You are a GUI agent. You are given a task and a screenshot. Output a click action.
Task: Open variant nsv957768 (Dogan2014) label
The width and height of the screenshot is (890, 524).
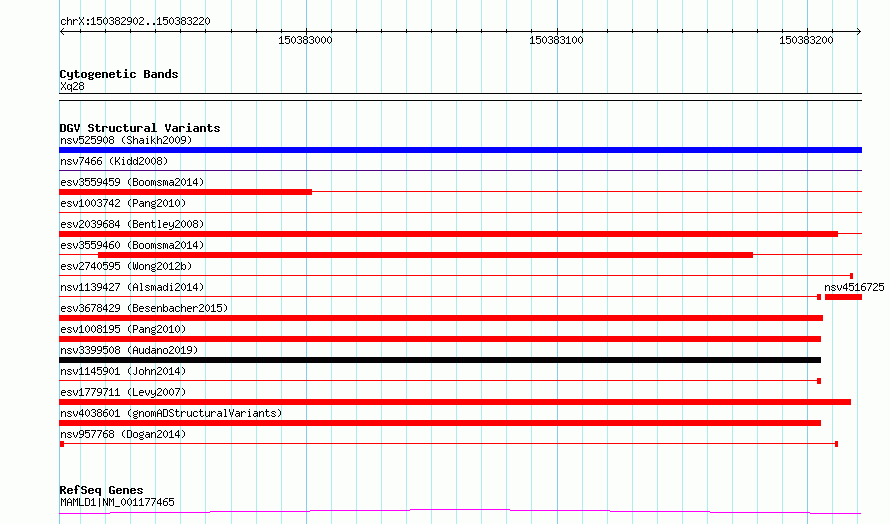(123, 434)
